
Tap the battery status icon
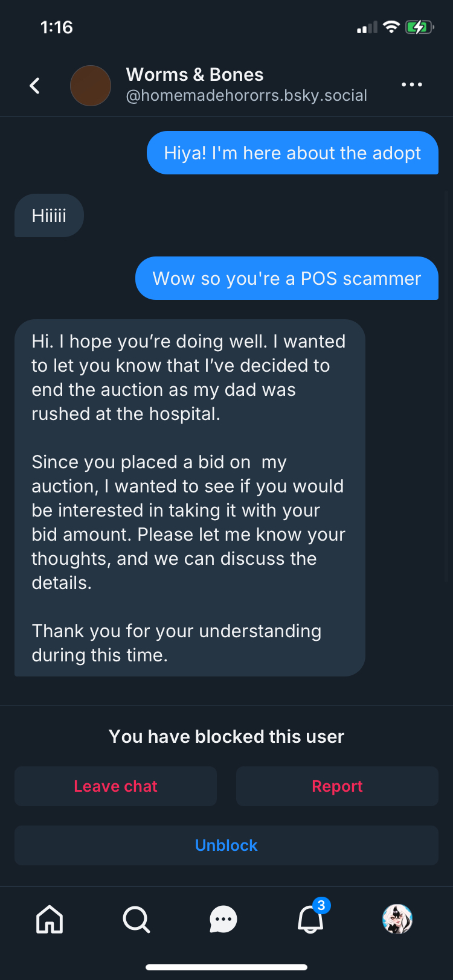(419, 27)
